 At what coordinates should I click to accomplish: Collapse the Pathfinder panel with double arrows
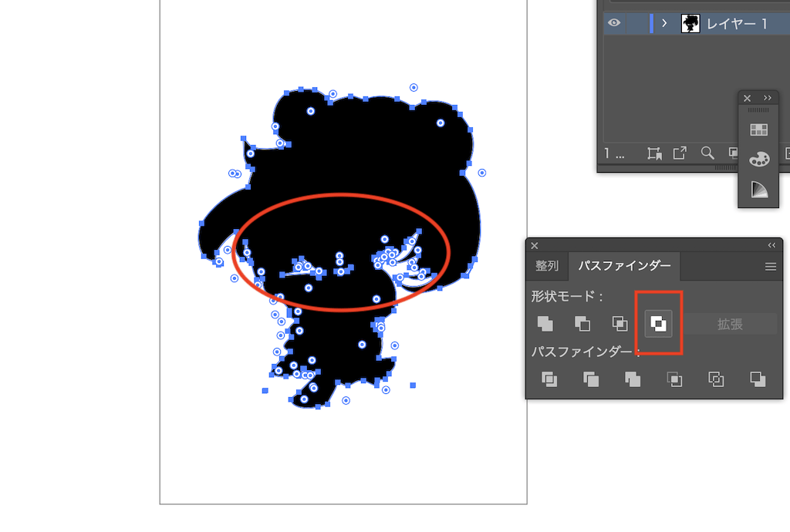click(771, 245)
